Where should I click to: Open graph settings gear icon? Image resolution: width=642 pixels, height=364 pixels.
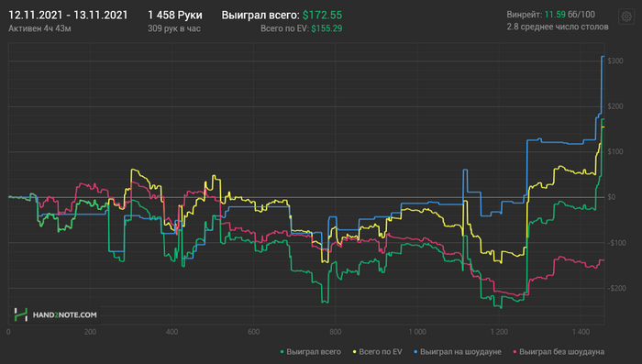[626, 17]
